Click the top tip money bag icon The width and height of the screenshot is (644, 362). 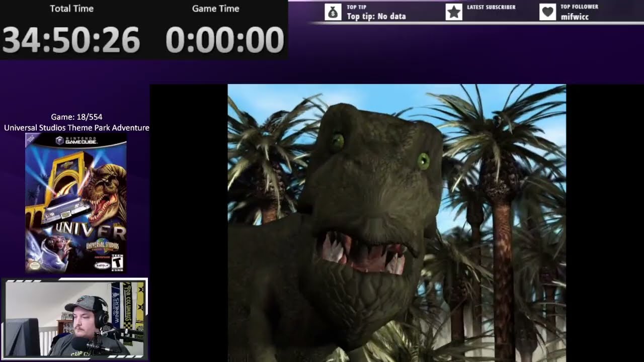tap(333, 12)
